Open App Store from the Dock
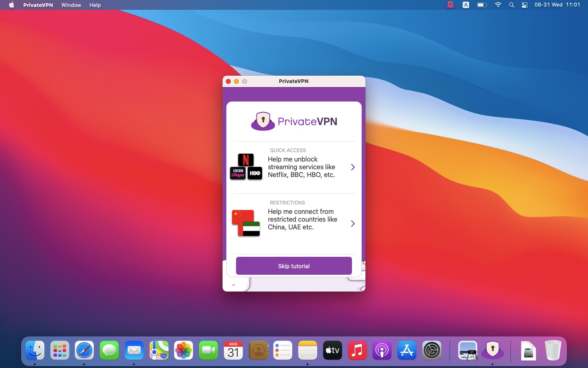 pyautogui.click(x=407, y=350)
